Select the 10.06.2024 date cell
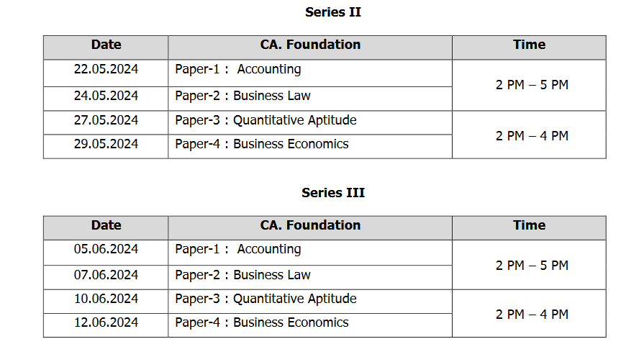The image size is (644, 357). 106,299
